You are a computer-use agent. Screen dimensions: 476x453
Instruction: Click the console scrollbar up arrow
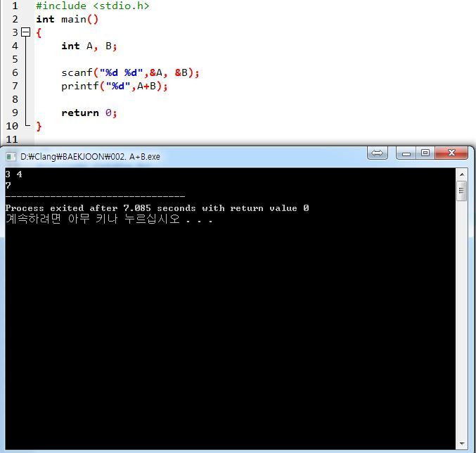point(462,174)
